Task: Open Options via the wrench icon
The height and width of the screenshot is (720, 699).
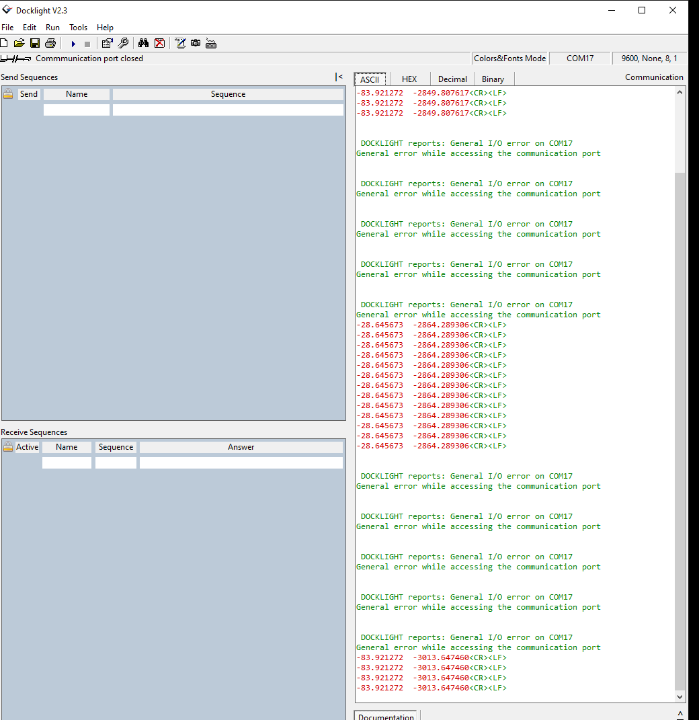Action: tap(123, 44)
